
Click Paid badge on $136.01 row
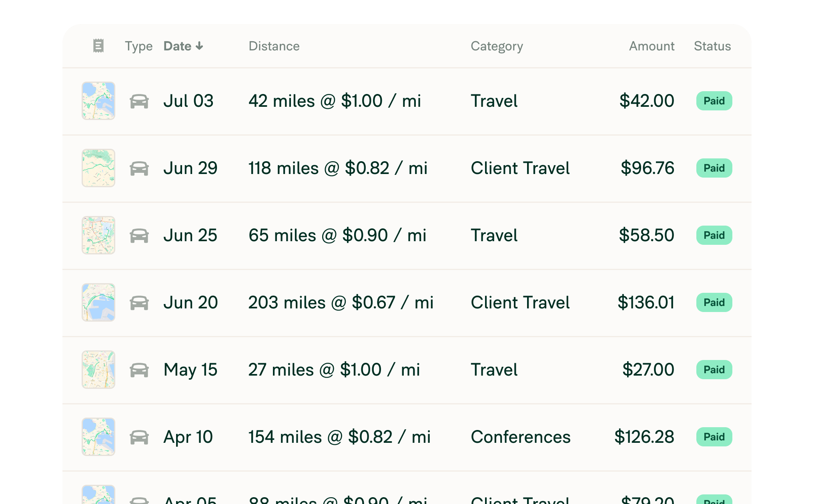(x=714, y=302)
